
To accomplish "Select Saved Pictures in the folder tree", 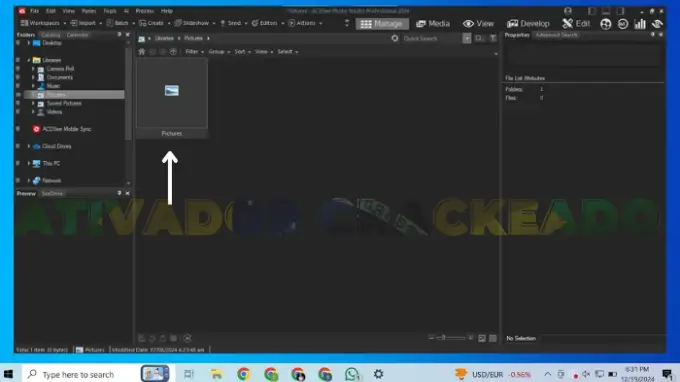I will pyautogui.click(x=64, y=103).
